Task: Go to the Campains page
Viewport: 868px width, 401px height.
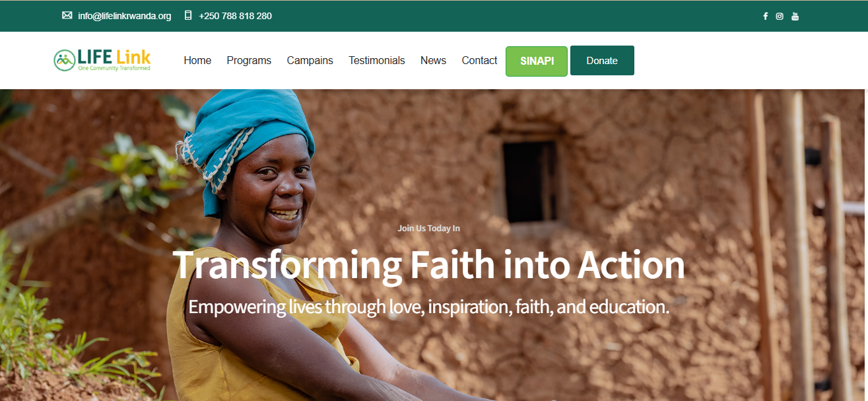Action: [310, 60]
